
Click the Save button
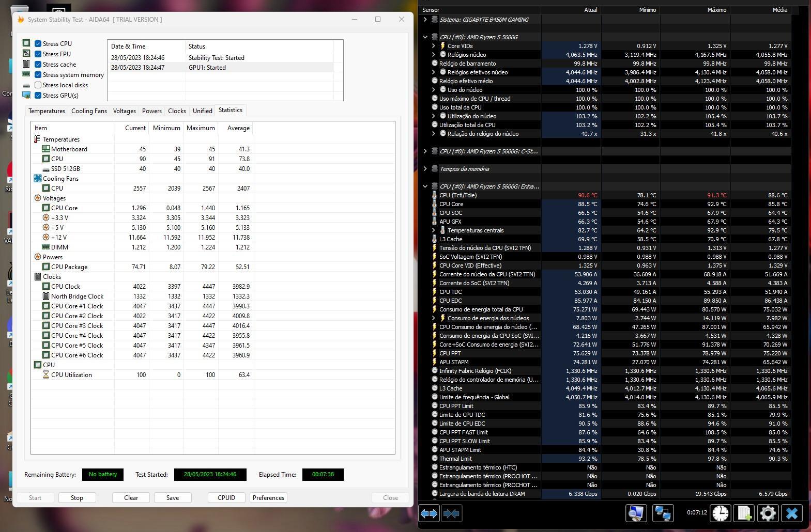[173, 498]
